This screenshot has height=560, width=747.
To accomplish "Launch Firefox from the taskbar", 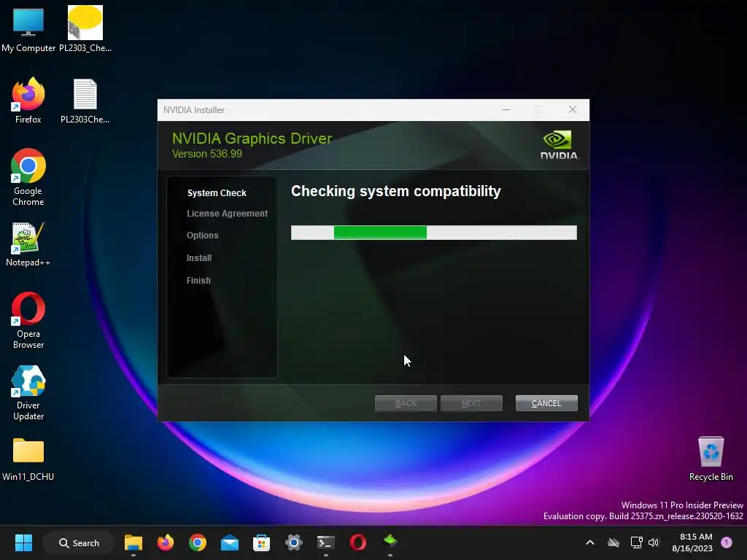I will click(166, 542).
